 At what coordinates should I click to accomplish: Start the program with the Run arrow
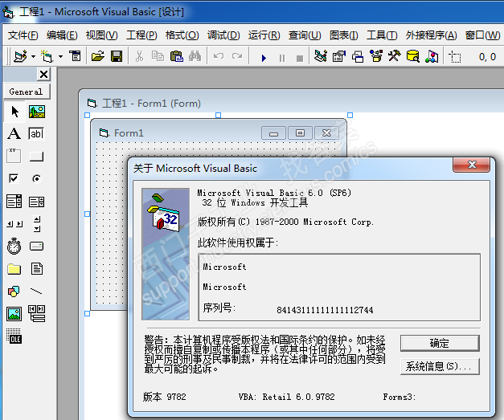click(x=264, y=58)
